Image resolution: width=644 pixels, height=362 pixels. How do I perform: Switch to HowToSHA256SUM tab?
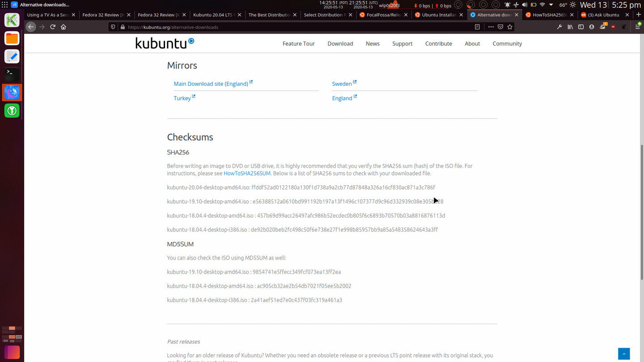(x=549, y=15)
